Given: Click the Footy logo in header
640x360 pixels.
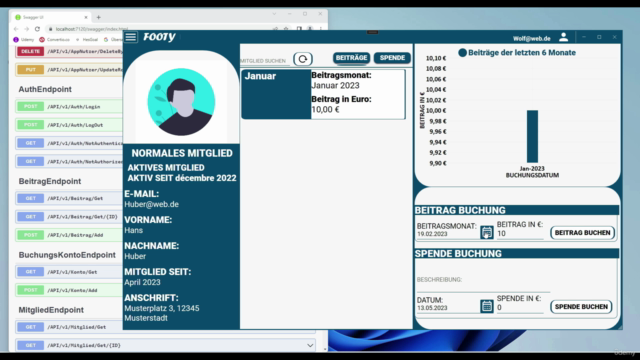Looking at the screenshot, I should coord(159,37).
